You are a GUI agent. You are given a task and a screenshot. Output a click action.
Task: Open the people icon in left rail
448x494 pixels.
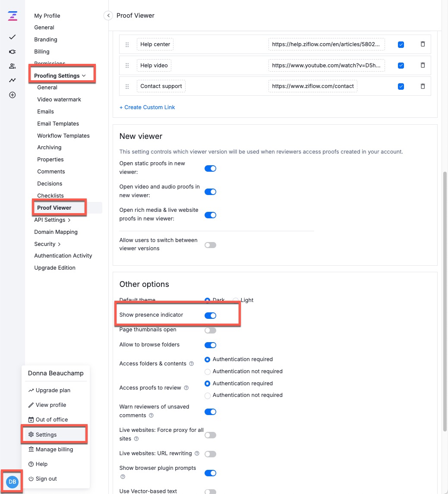pos(13,66)
